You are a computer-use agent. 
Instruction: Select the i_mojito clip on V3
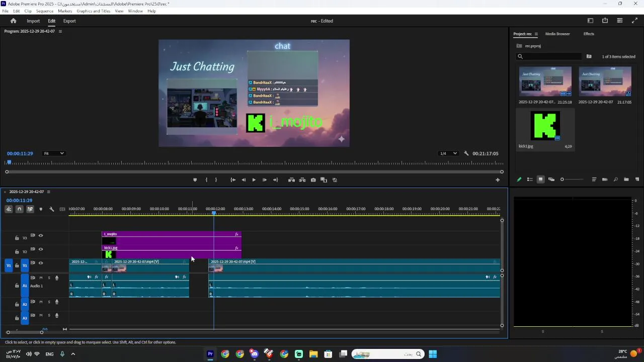tap(172, 237)
